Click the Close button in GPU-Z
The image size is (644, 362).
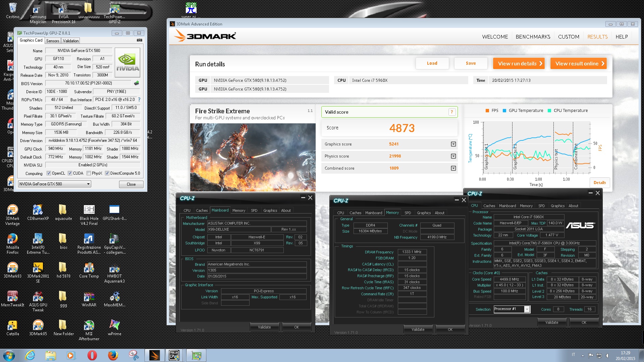131,184
